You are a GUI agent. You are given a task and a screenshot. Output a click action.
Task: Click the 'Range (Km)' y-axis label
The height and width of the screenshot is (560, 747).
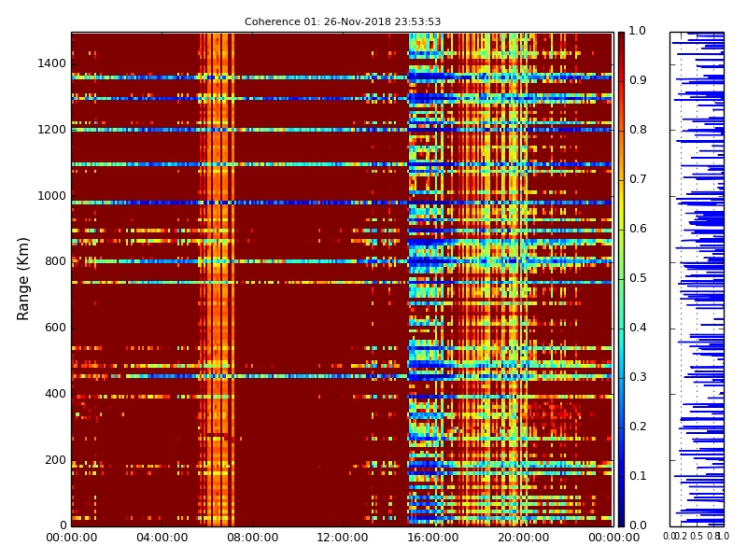22,279
